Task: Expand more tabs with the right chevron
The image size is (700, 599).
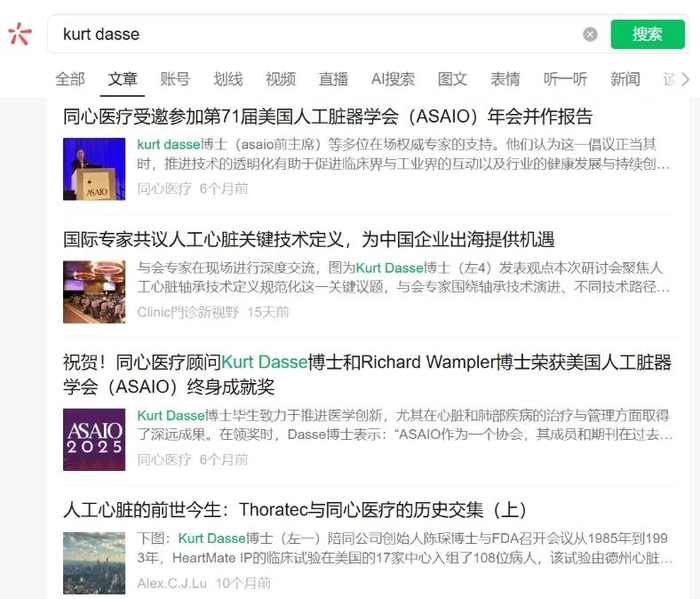Action: (x=685, y=79)
